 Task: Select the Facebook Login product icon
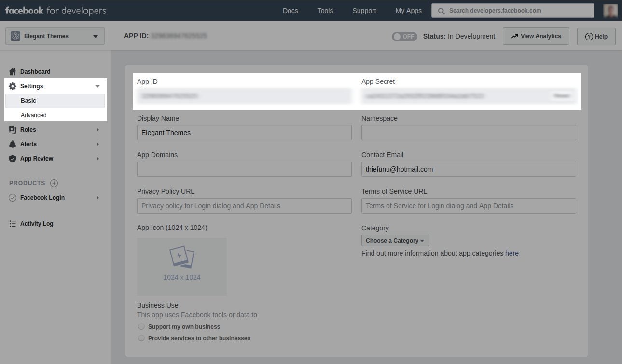point(13,197)
